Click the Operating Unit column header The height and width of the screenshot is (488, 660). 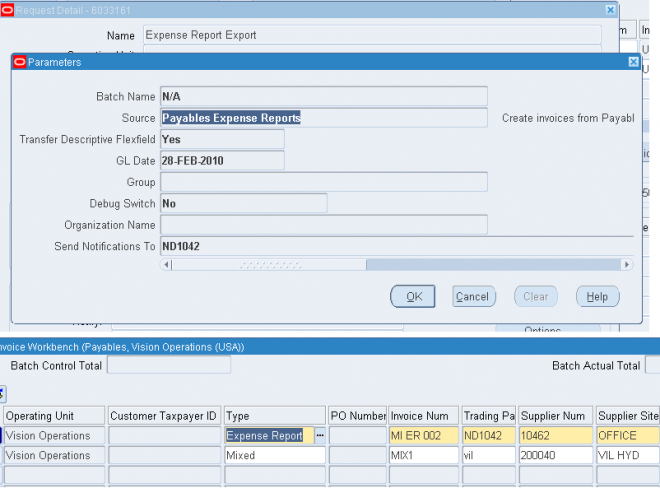pyautogui.click(x=54, y=416)
